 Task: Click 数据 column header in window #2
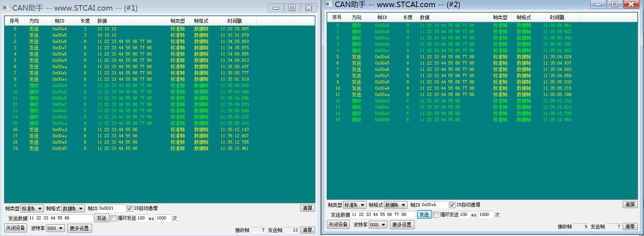click(x=453, y=17)
